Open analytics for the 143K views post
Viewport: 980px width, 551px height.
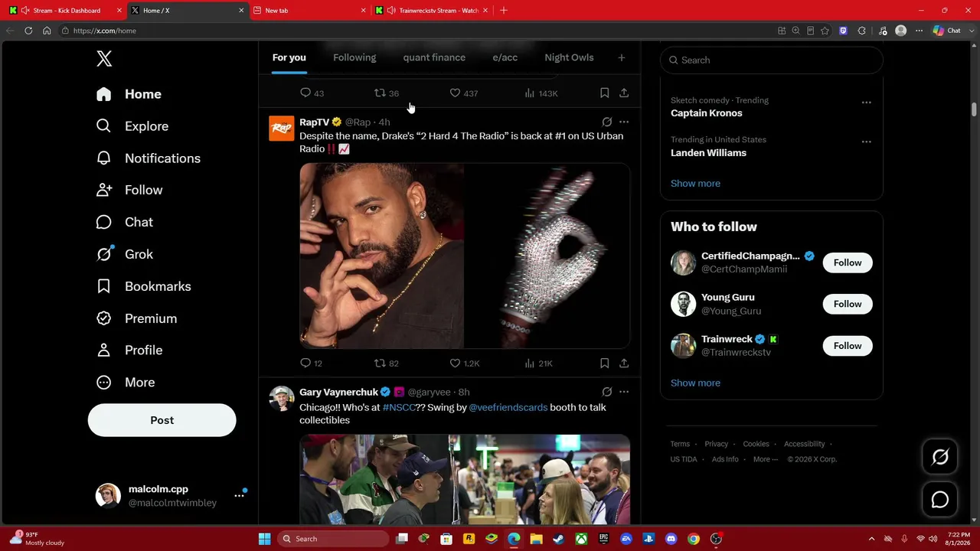coord(541,93)
